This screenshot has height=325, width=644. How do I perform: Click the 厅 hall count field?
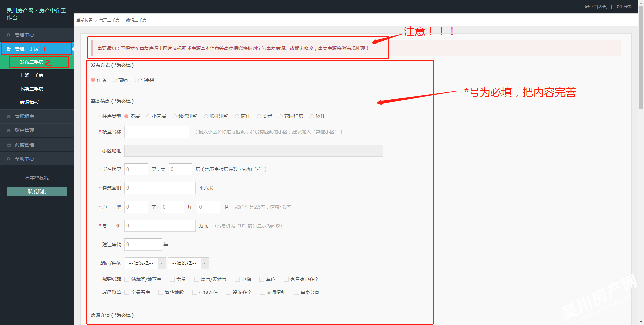point(172,207)
